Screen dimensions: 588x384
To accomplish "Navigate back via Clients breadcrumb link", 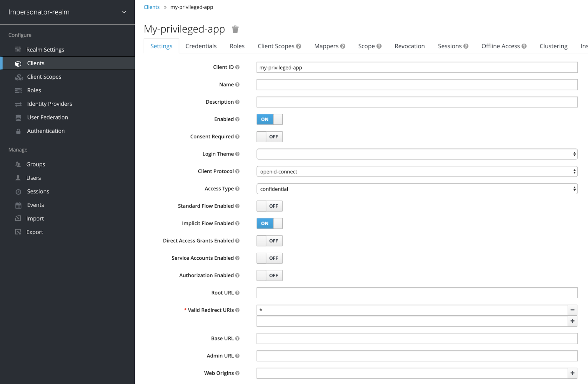I will tap(151, 7).
